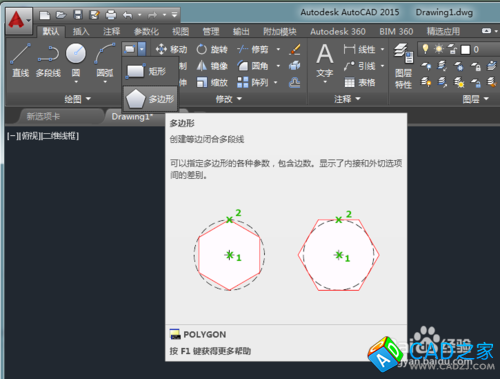Expand the Circle tool dropdown arrow
Viewport: 500px width, 379px height.
coord(76,82)
